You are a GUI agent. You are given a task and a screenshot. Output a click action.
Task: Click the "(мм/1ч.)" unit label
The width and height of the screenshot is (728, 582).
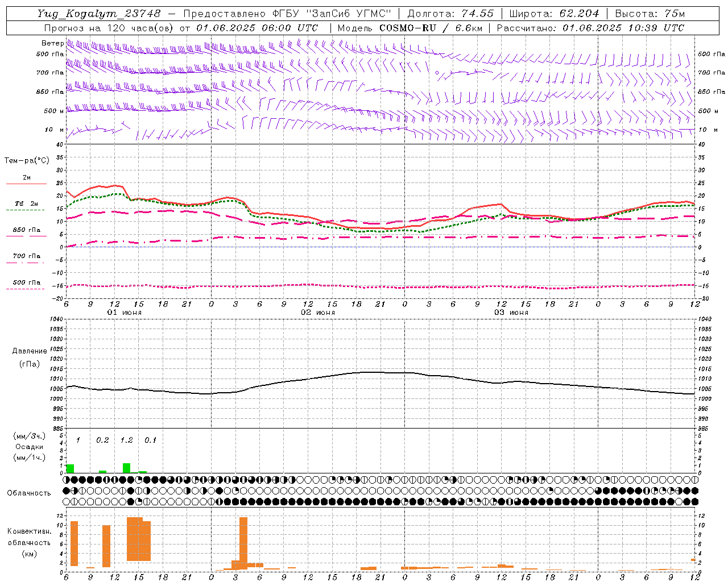pyautogui.click(x=30, y=458)
